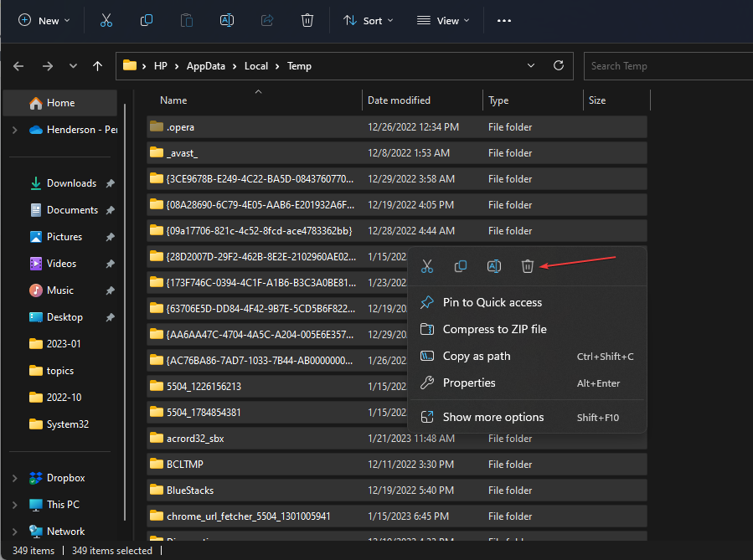Click the Share icon in top toolbar
This screenshot has width=753, height=560.
(267, 21)
